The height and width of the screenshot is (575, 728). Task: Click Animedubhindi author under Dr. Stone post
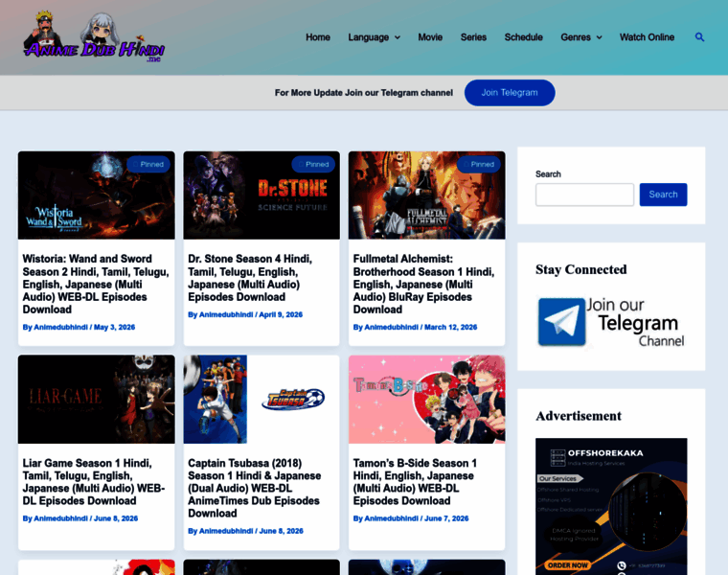(226, 315)
